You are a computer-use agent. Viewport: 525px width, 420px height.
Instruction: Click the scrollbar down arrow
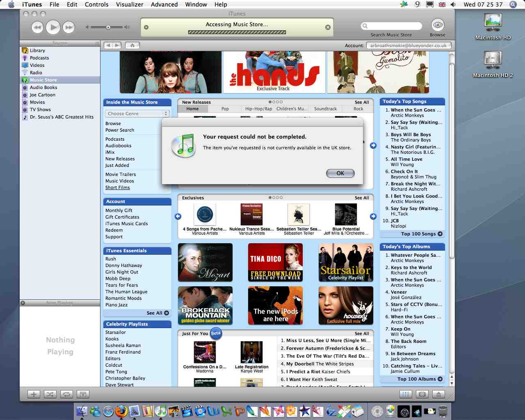click(x=452, y=383)
